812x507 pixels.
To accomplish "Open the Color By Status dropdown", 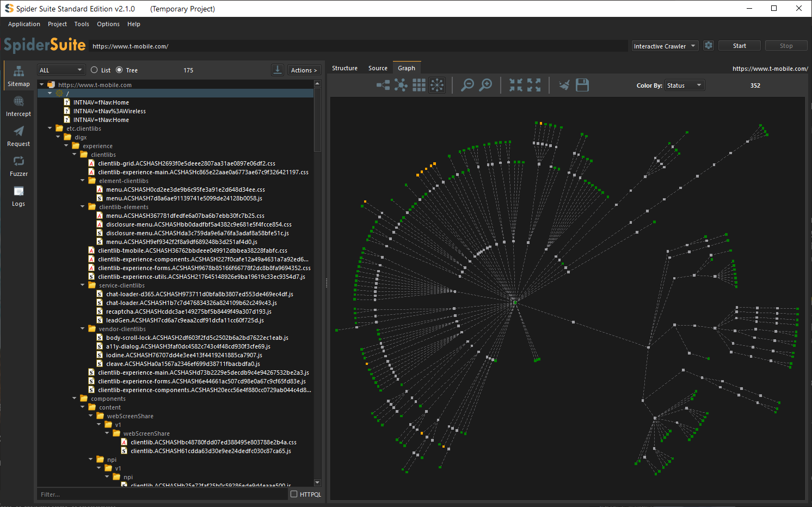I will pos(685,85).
